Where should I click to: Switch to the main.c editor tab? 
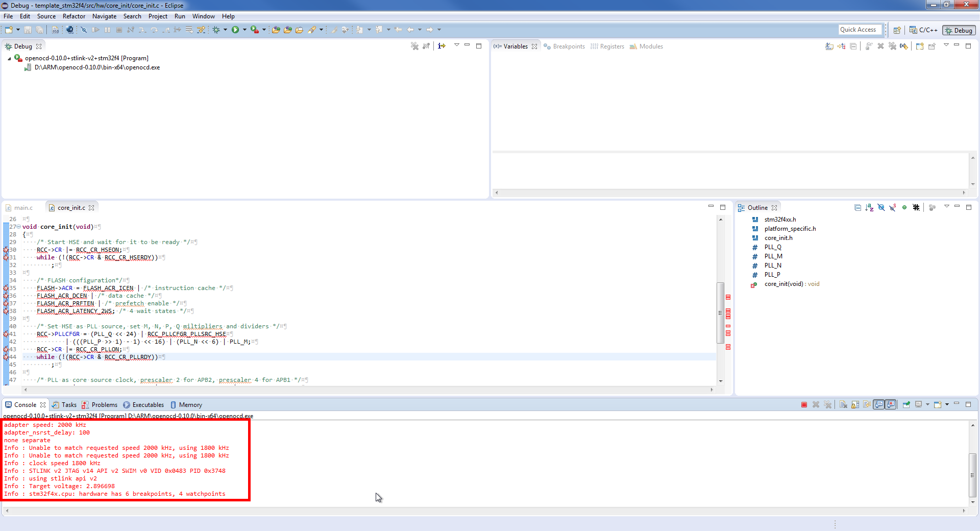pos(23,208)
